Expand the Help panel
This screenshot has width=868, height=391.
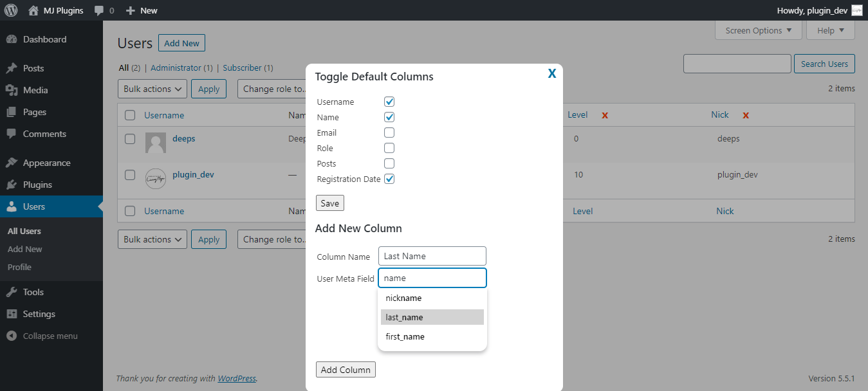tap(830, 30)
